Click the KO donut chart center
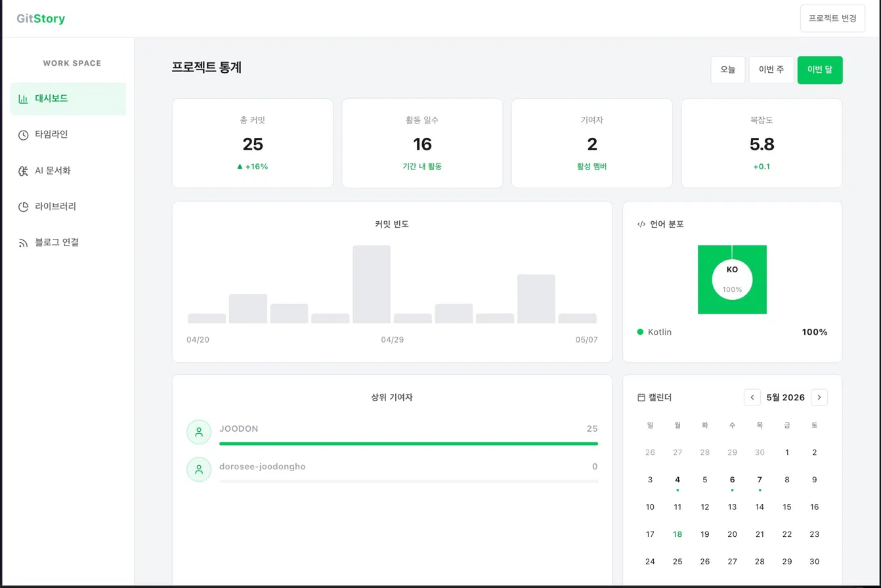The image size is (881, 588). [732, 279]
